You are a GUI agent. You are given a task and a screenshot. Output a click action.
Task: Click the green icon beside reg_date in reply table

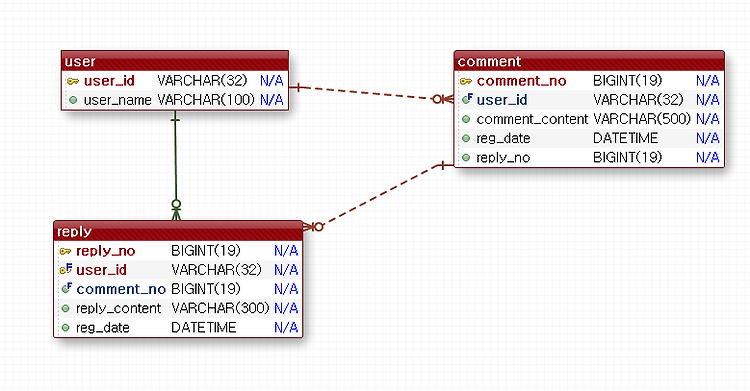[66, 327]
